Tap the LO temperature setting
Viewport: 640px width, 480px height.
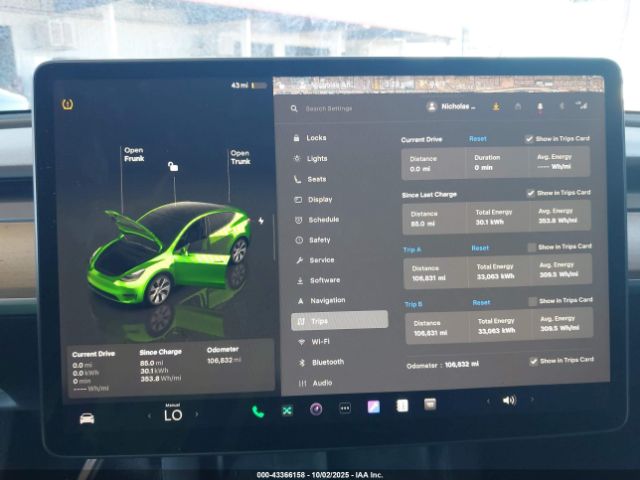[173, 415]
